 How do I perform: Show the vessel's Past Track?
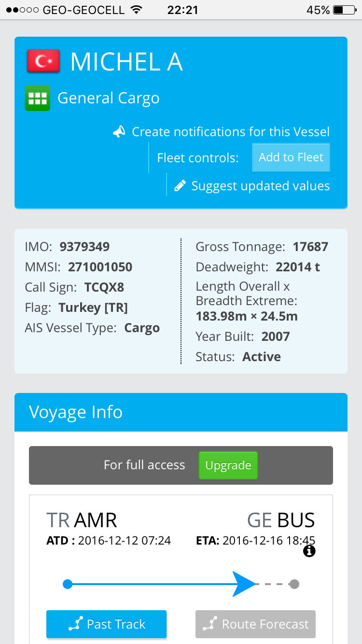pyautogui.click(x=106, y=624)
